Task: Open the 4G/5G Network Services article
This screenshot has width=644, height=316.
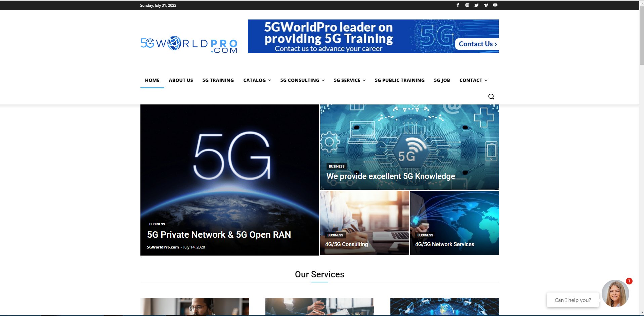Action: pos(444,244)
